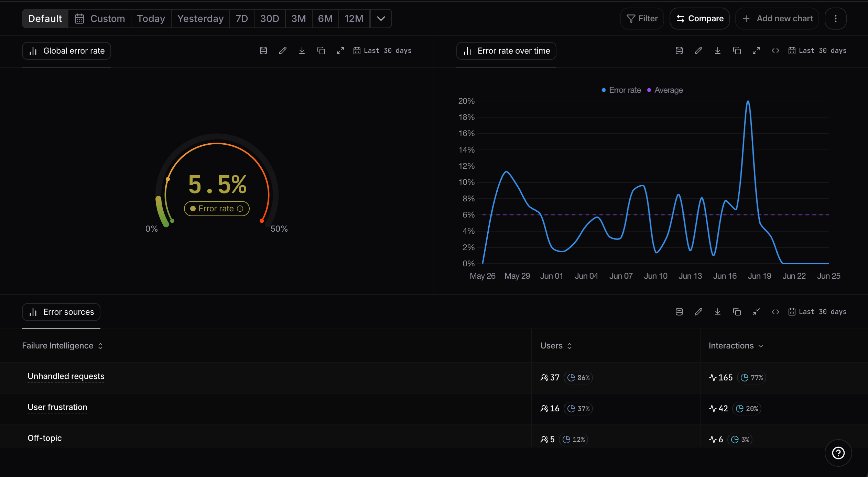Download the Error rate over time chart
868x477 pixels.
718,51
